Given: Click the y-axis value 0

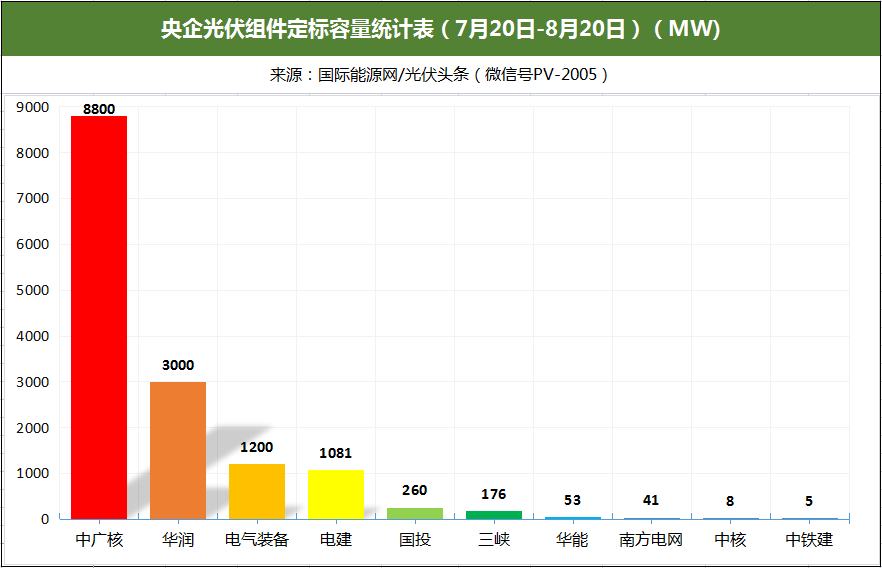Looking at the screenshot, I should tap(45, 520).
